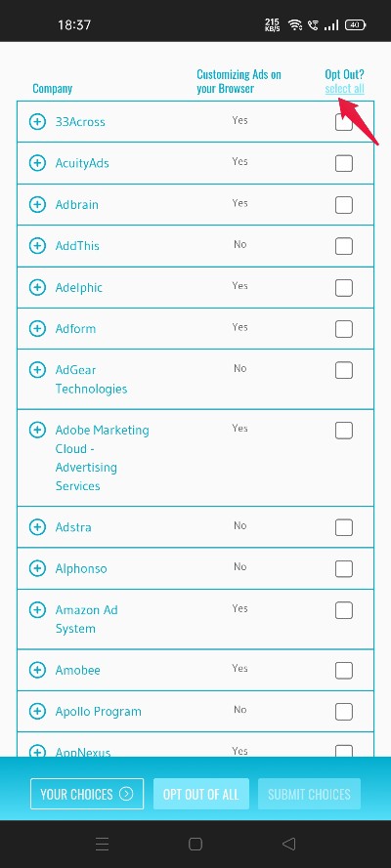Tap the plus icon for AdGear Technologies
The width and height of the screenshot is (391, 868).
coord(37,369)
